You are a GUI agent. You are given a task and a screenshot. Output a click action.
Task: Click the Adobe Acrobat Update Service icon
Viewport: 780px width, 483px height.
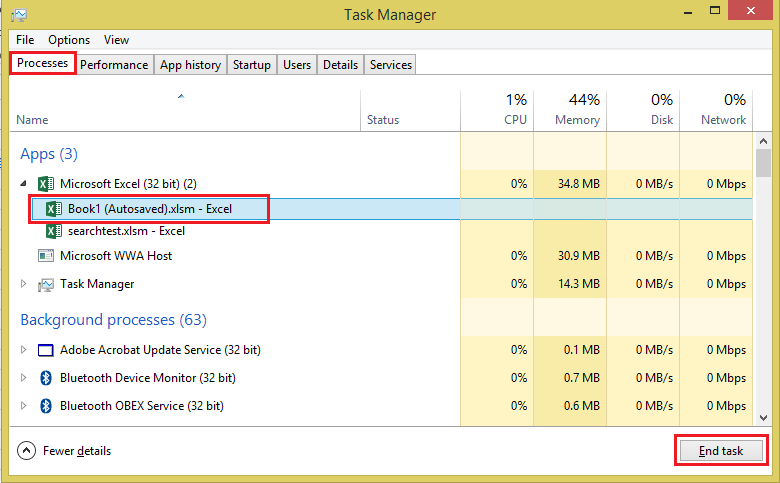pos(46,350)
